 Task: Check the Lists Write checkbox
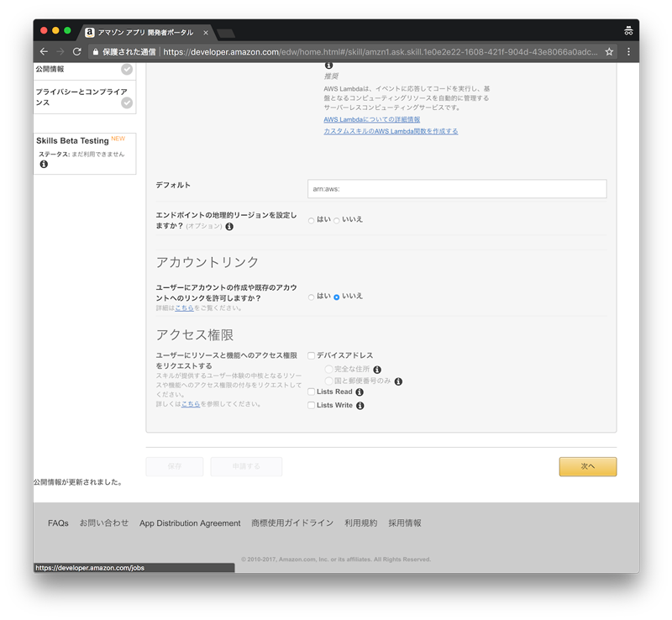click(312, 405)
